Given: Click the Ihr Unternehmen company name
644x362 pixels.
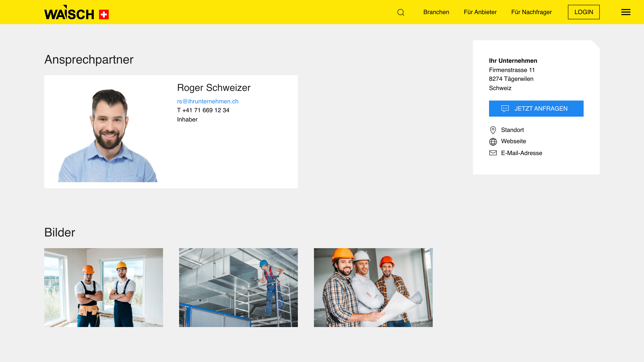Looking at the screenshot, I should [x=513, y=61].
